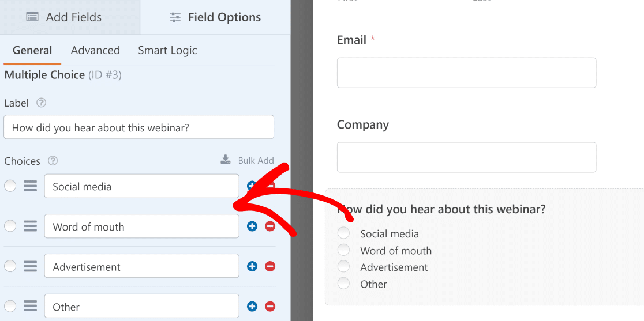The width and height of the screenshot is (644, 321).
Task: Edit the Label text field
Action: 139,127
